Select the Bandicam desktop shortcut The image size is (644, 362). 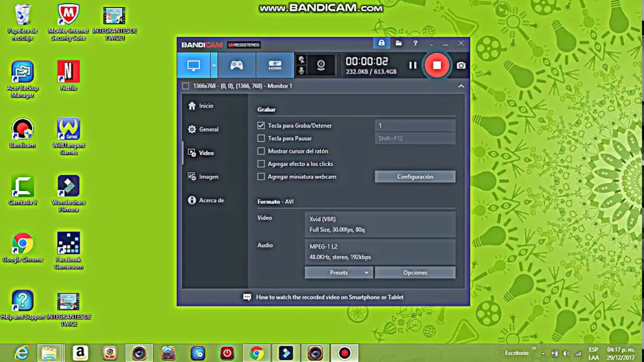(23, 133)
